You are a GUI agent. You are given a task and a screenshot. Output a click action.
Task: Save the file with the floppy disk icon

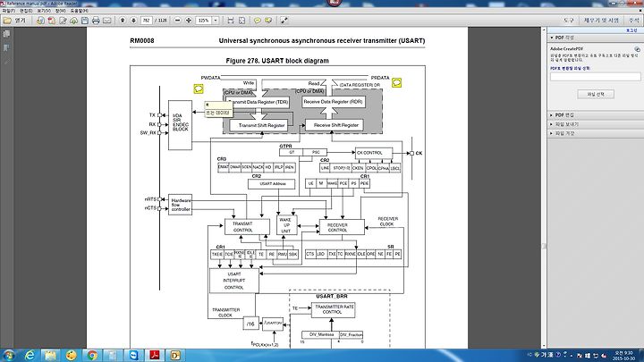coord(85,20)
